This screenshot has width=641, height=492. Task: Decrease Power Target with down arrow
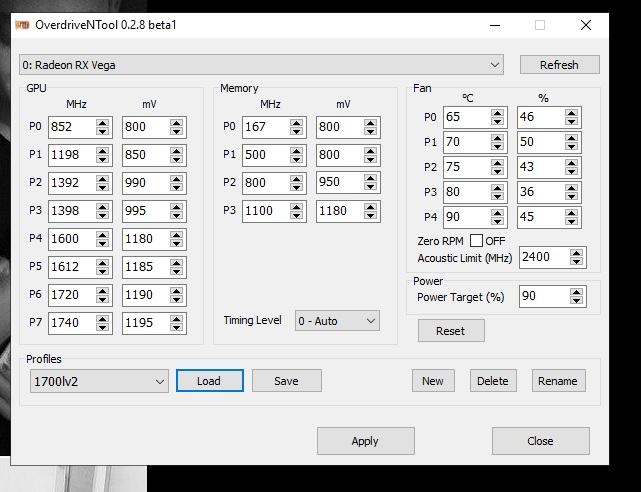pyautogui.click(x=576, y=301)
